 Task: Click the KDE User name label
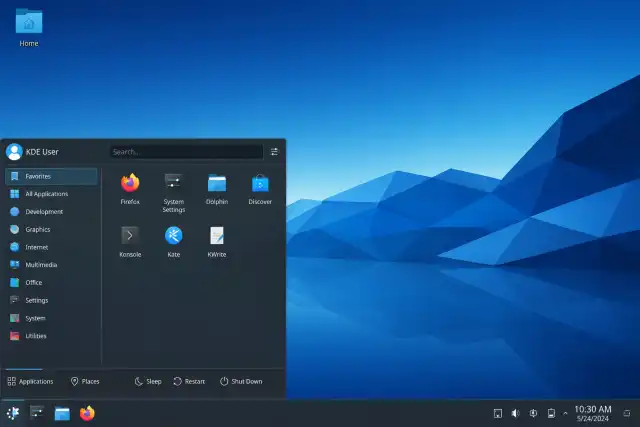[x=42, y=152]
